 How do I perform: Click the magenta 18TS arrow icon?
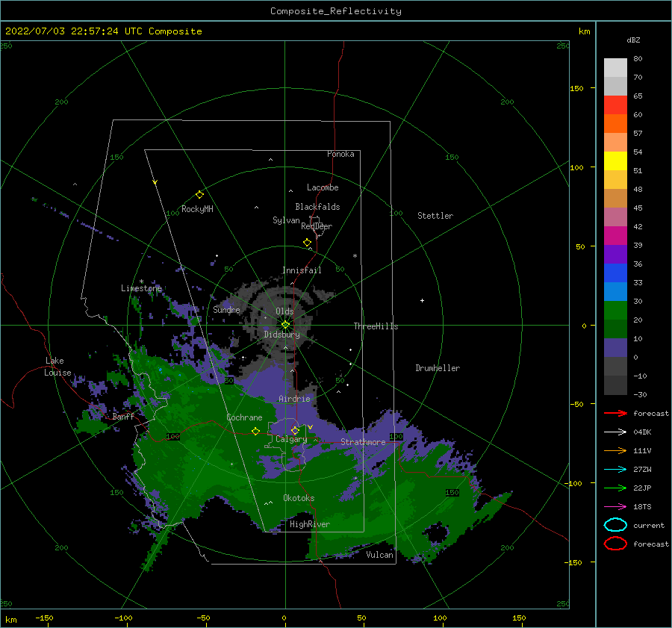tap(615, 507)
